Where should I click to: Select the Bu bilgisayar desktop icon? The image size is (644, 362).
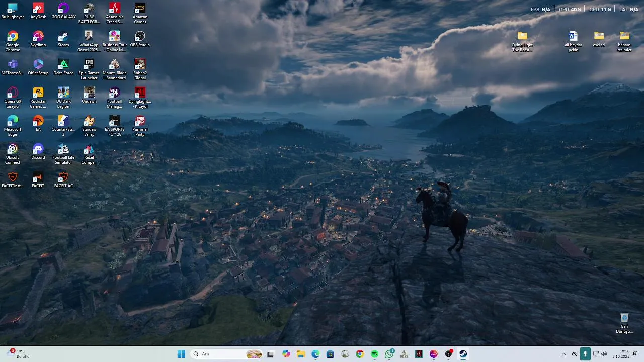13,11
